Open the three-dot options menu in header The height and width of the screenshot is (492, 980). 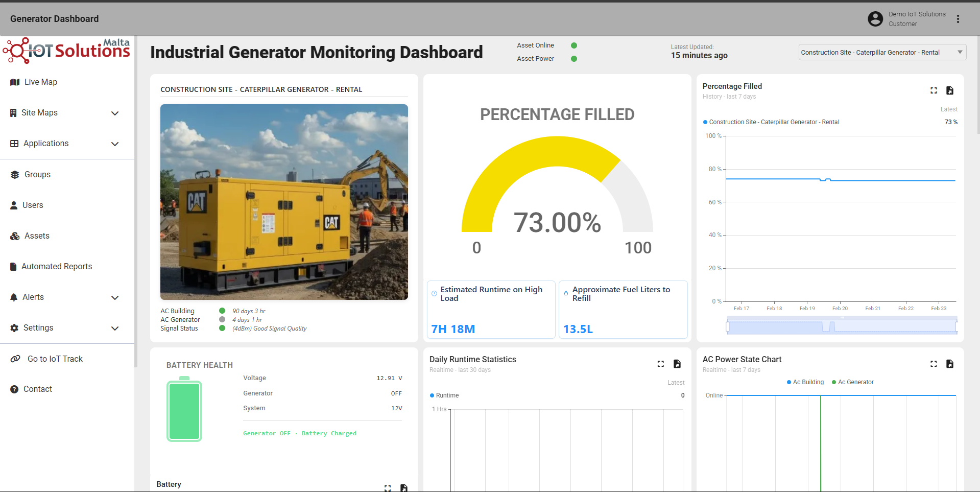(x=958, y=19)
